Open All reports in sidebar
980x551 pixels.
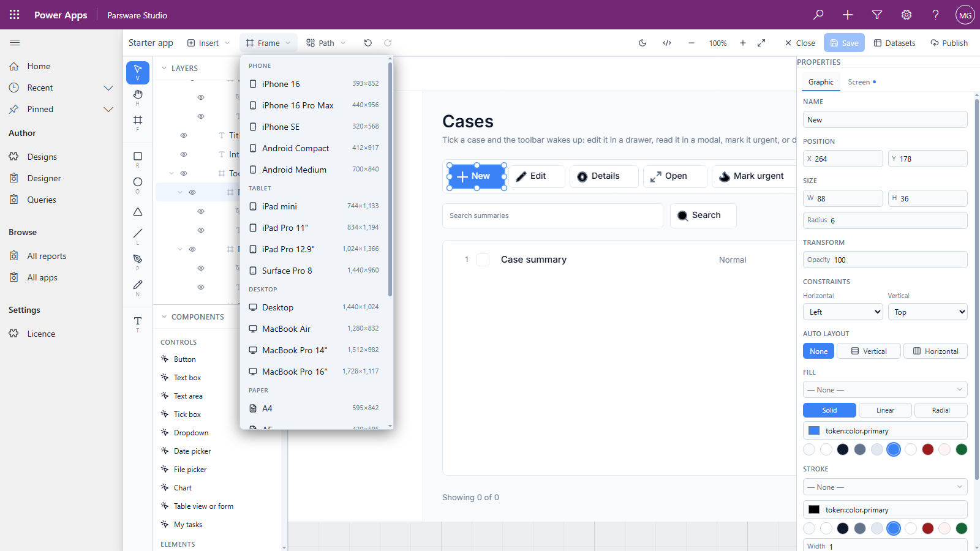[x=47, y=256]
